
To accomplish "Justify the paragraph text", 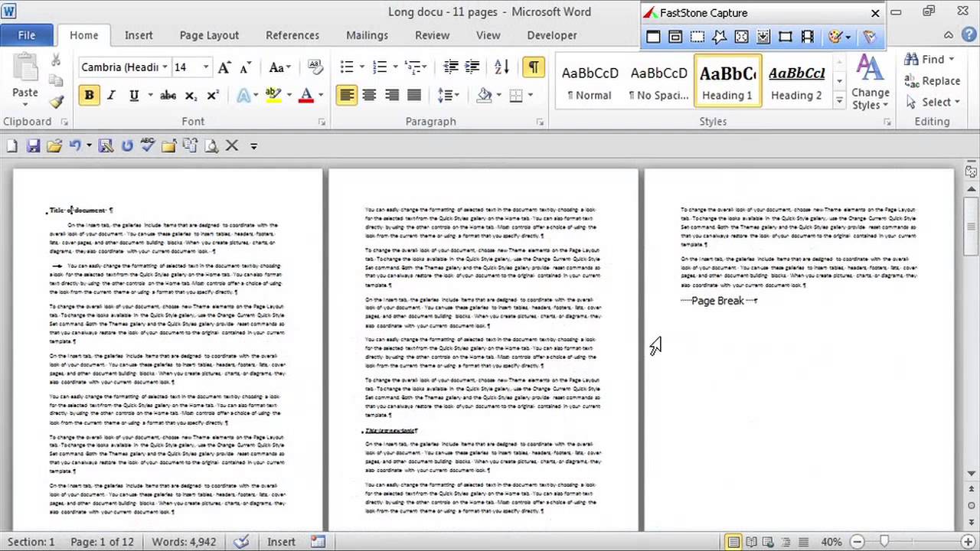I will coord(414,96).
